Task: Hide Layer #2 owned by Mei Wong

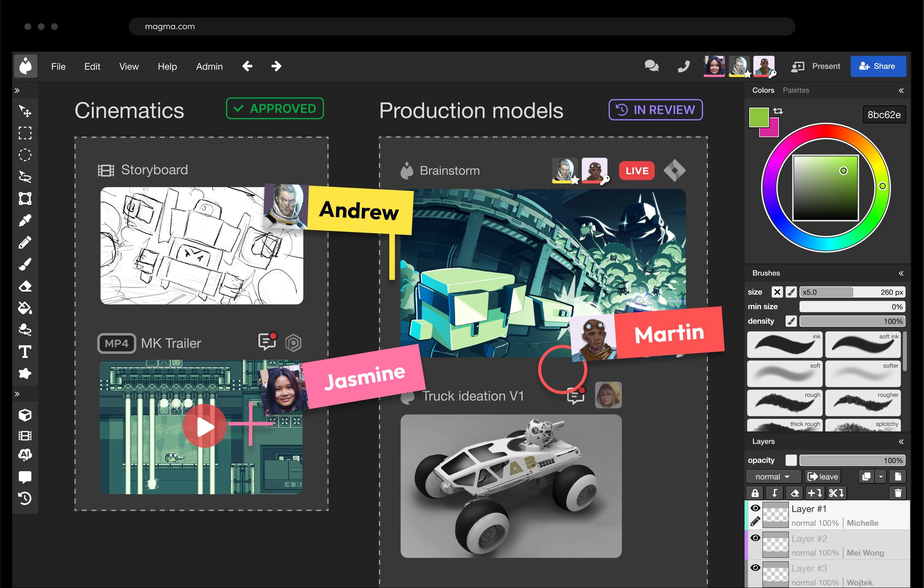Action: pyautogui.click(x=755, y=537)
